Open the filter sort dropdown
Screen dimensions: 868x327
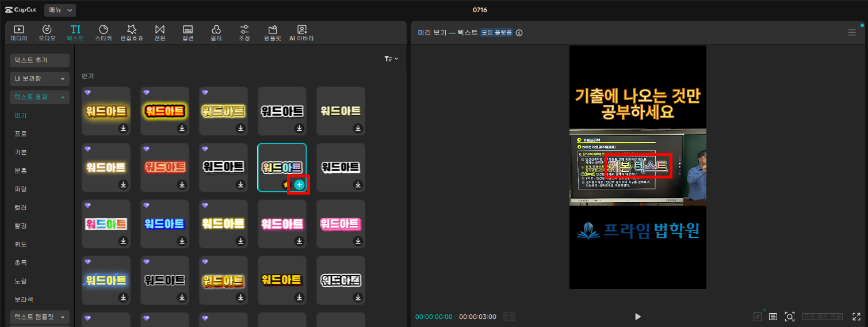(391, 59)
